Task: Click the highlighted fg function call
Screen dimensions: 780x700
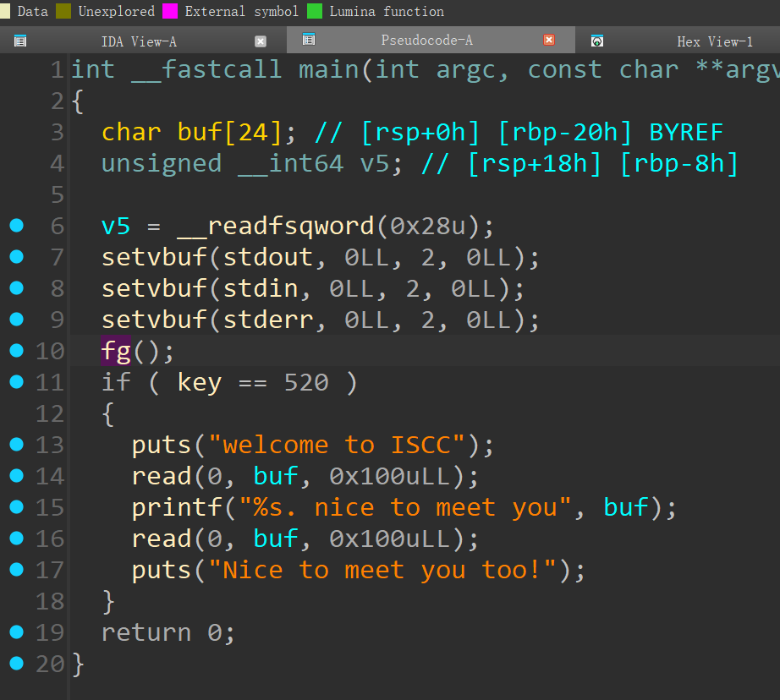Action: pyautogui.click(x=116, y=352)
